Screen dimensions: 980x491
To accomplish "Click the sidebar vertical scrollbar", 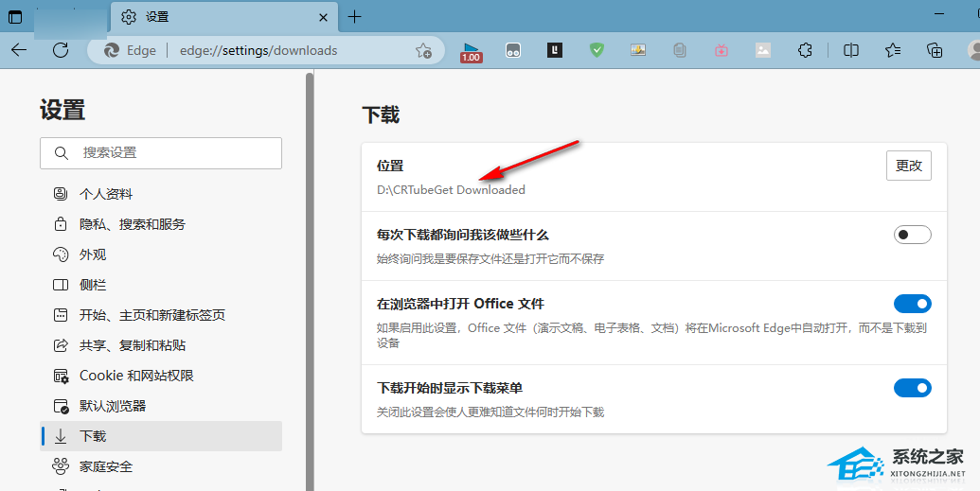I will [309, 281].
